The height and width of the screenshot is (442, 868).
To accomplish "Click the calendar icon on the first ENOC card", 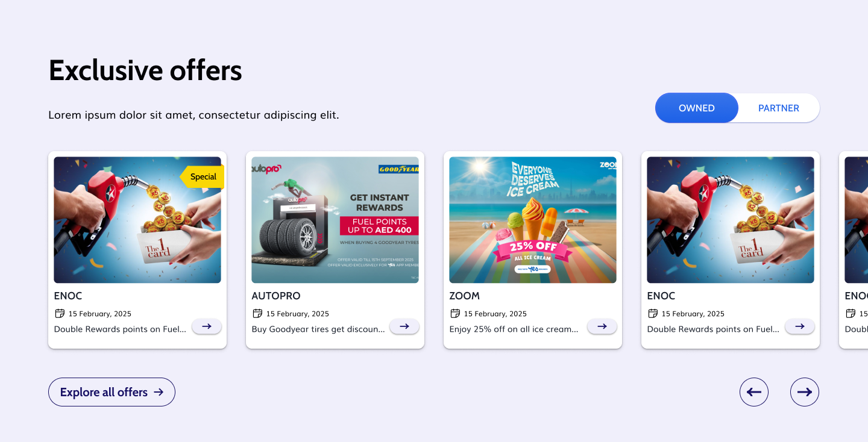I will pyautogui.click(x=60, y=313).
